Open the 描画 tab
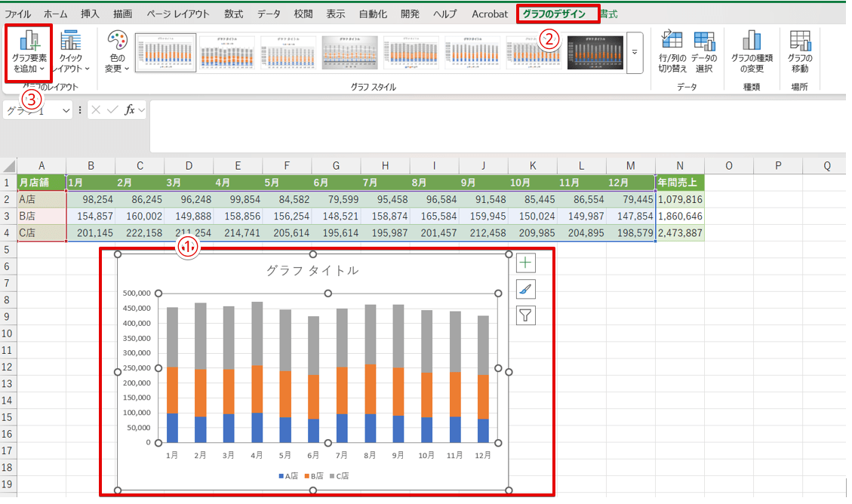Screen dimensions: 852x504 (122, 14)
